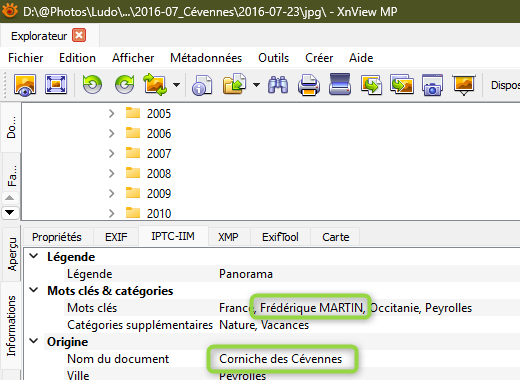
Task: Open the Fichier menu
Action: pyautogui.click(x=26, y=58)
